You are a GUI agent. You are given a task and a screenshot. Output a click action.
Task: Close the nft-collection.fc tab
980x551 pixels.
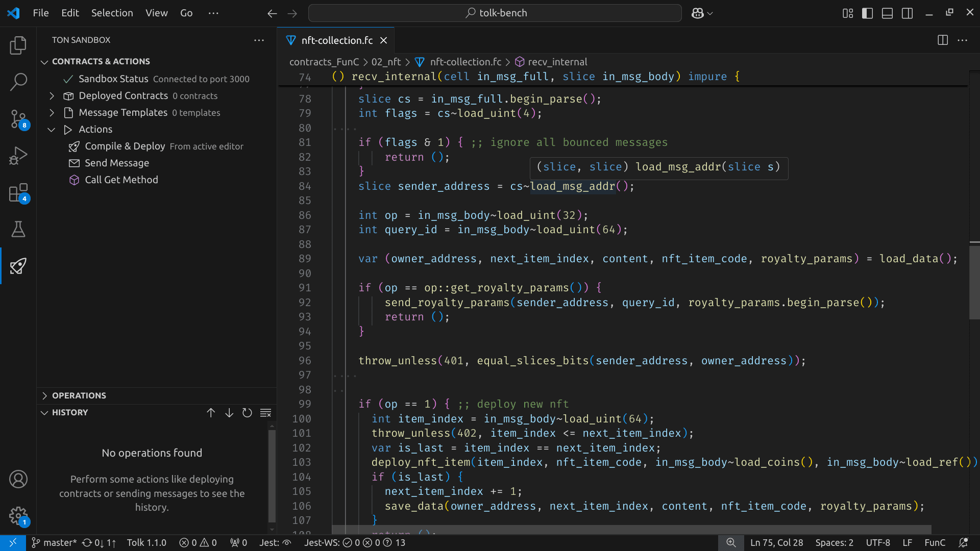pyautogui.click(x=384, y=40)
